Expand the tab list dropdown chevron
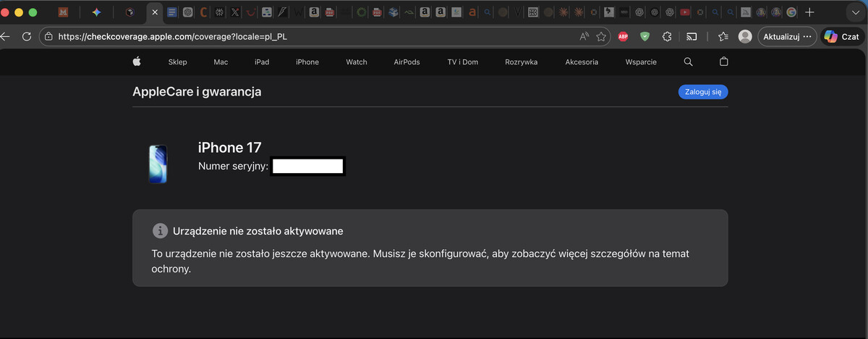This screenshot has height=339, width=868. 854,12
